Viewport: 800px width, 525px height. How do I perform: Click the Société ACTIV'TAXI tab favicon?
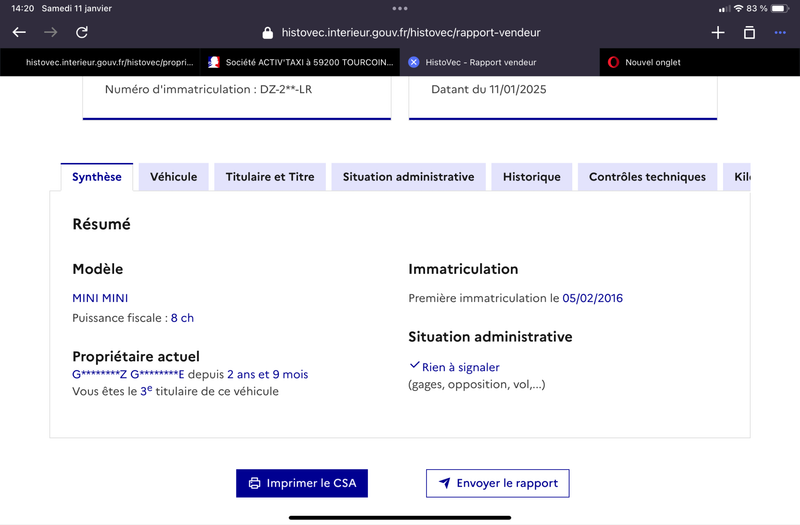pyautogui.click(x=214, y=62)
